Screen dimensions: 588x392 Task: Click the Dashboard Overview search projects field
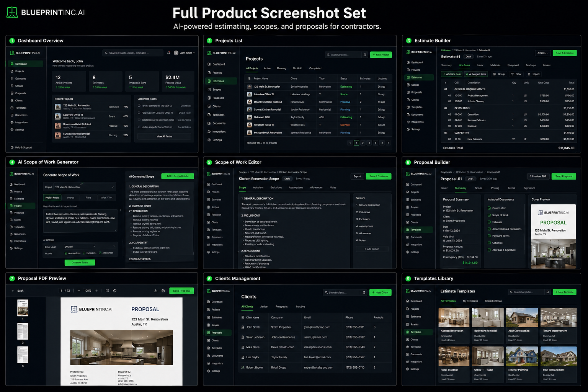[x=134, y=53]
